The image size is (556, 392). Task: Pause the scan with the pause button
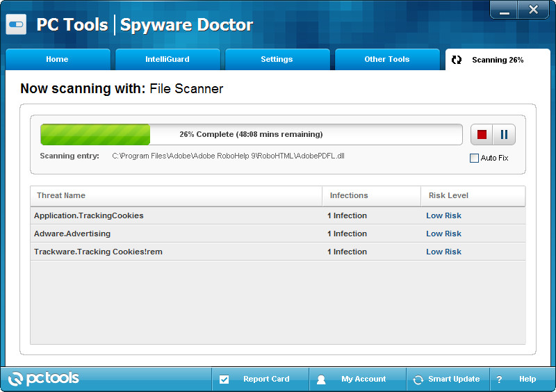(504, 134)
